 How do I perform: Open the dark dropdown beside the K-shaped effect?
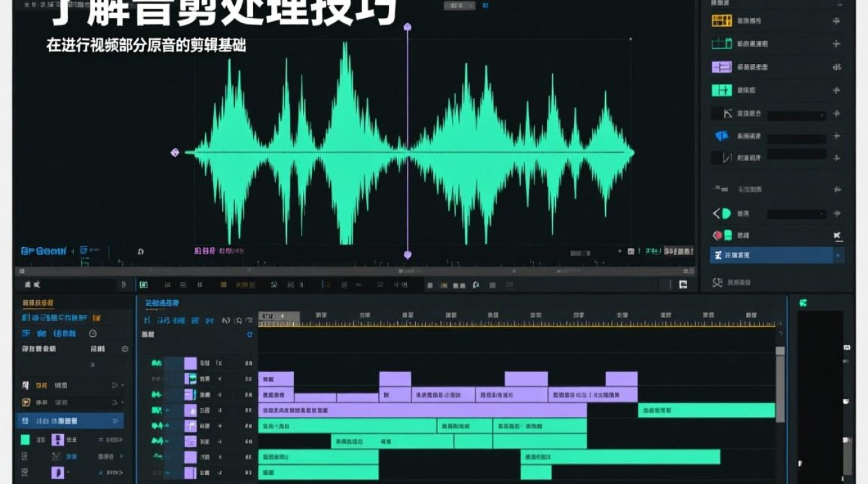point(796,115)
